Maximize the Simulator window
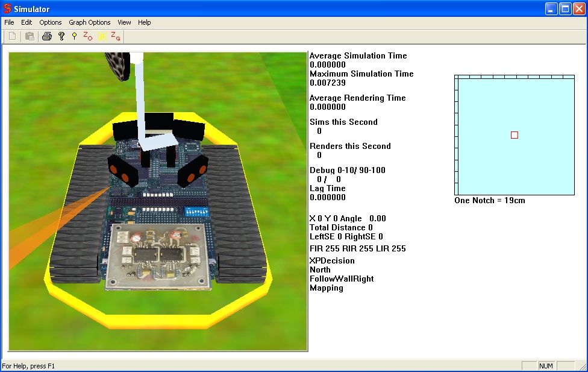588x372 pixels. 565,9
